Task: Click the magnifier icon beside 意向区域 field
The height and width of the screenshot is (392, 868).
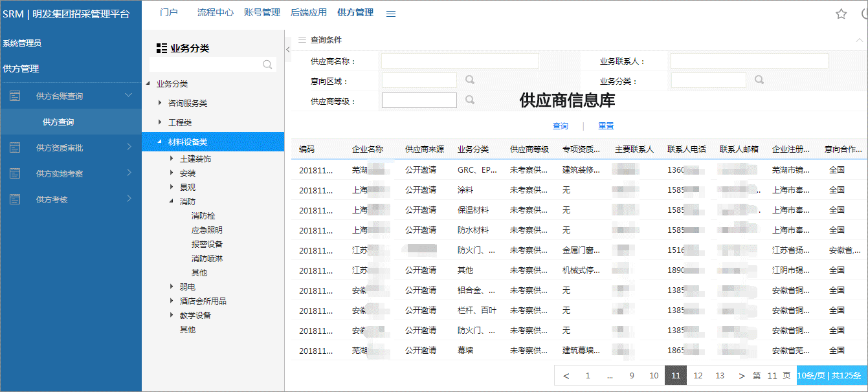Action: point(470,80)
